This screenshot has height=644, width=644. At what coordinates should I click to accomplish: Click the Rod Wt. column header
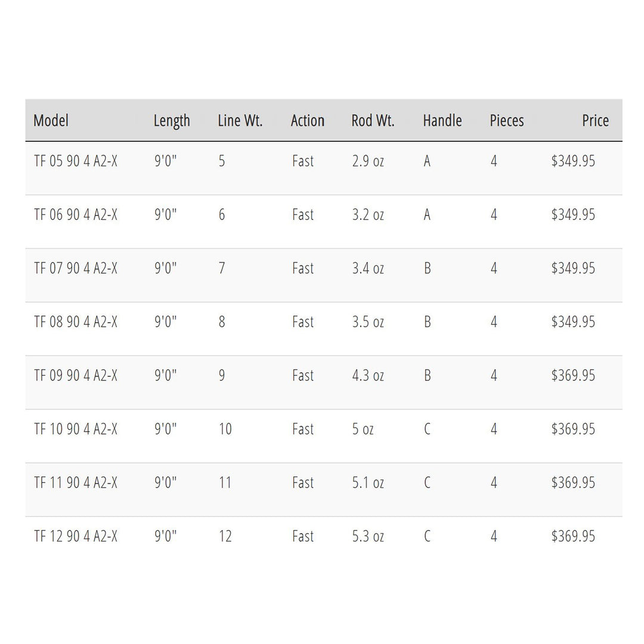point(373,120)
